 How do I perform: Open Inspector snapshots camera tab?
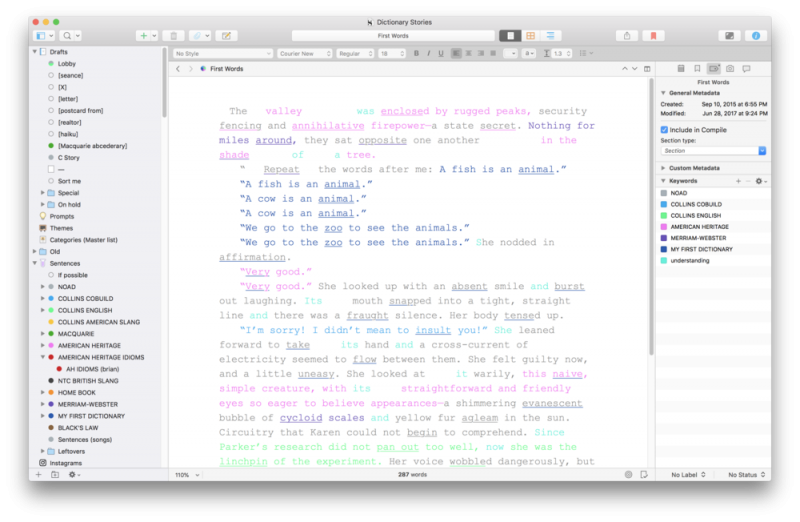pyautogui.click(x=730, y=68)
